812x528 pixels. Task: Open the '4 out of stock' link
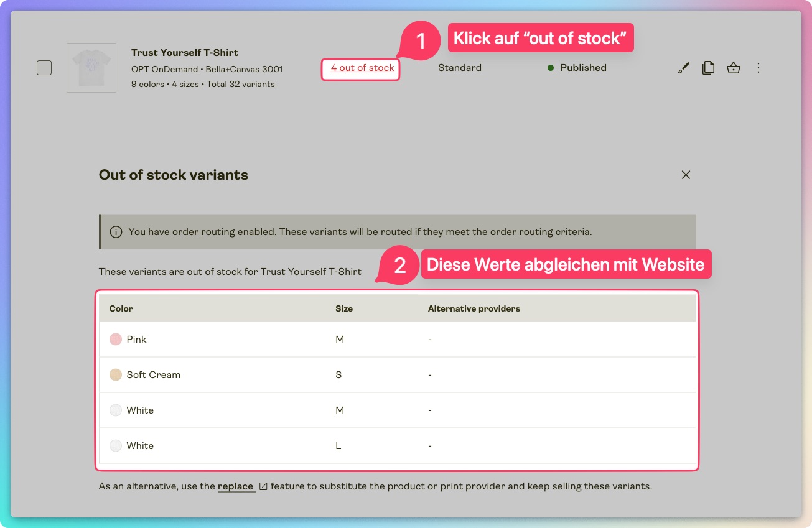point(362,68)
